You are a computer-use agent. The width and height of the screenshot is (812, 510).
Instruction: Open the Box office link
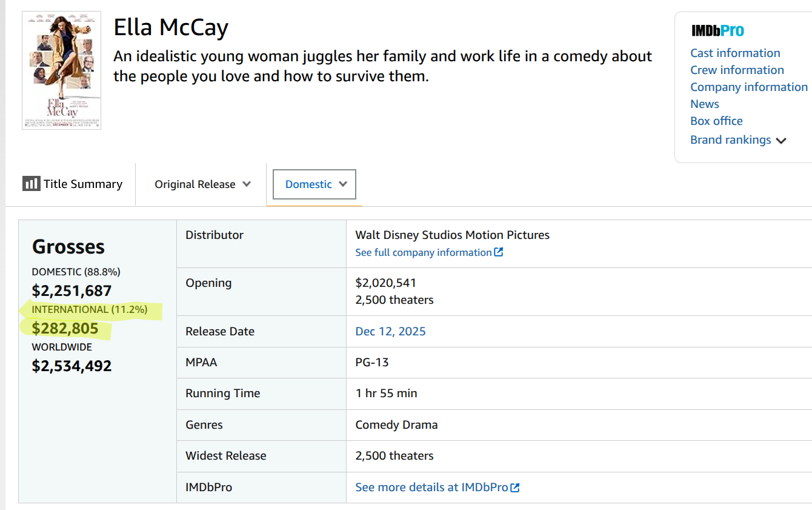click(x=716, y=121)
